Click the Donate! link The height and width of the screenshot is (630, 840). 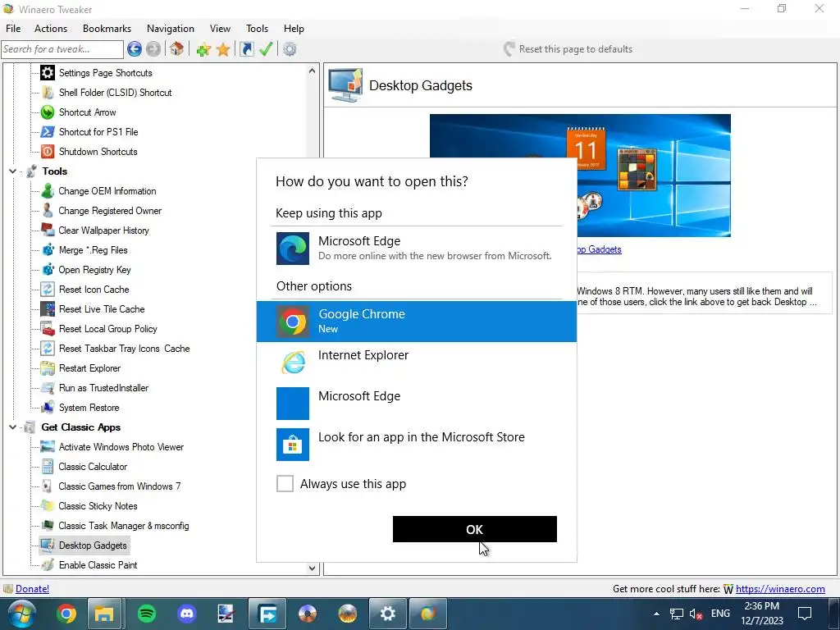[33, 589]
